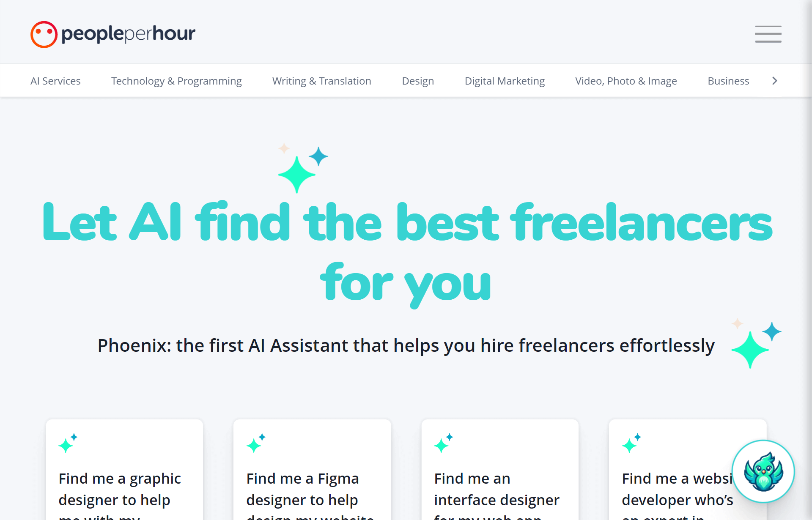This screenshot has width=812, height=520.
Task: Select the AI Services category tab
Action: click(55, 80)
